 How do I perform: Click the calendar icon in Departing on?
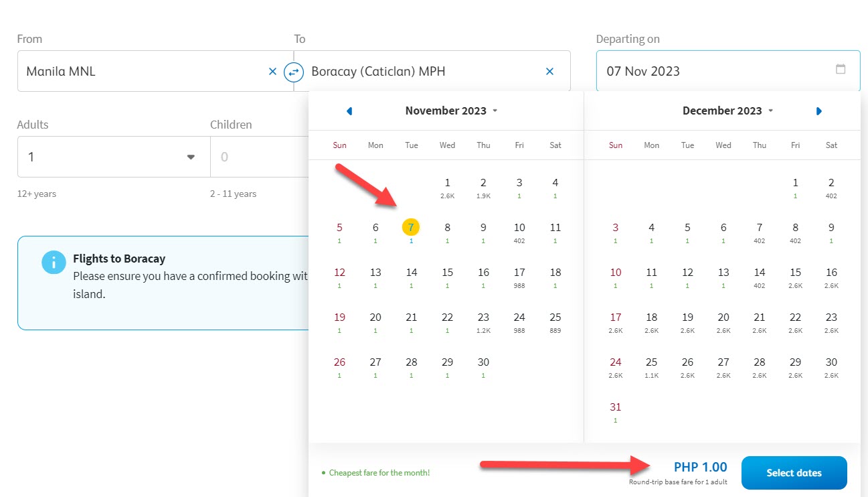(841, 70)
